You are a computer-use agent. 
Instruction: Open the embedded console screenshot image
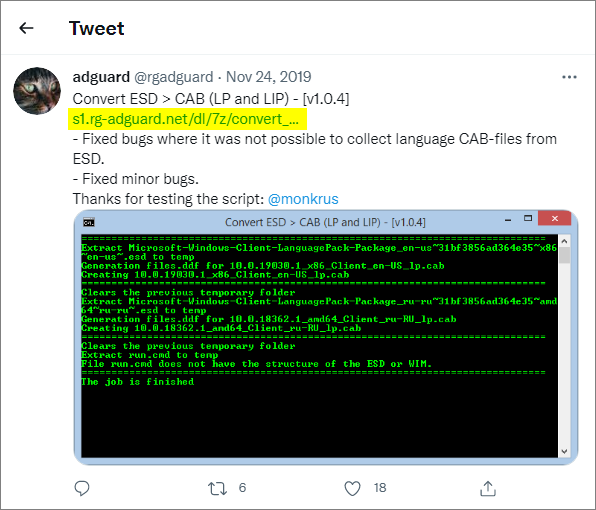pyautogui.click(x=326, y=337)
